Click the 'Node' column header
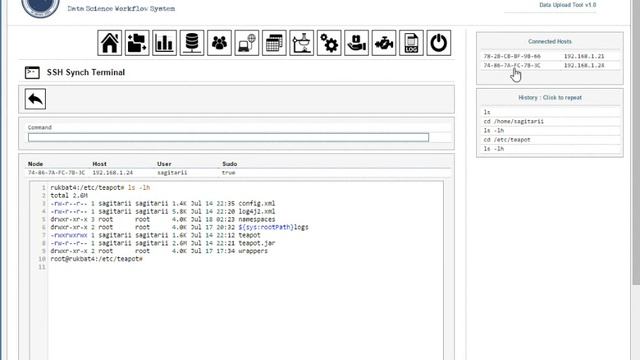 pyautogui.click(x=36, y=164)
